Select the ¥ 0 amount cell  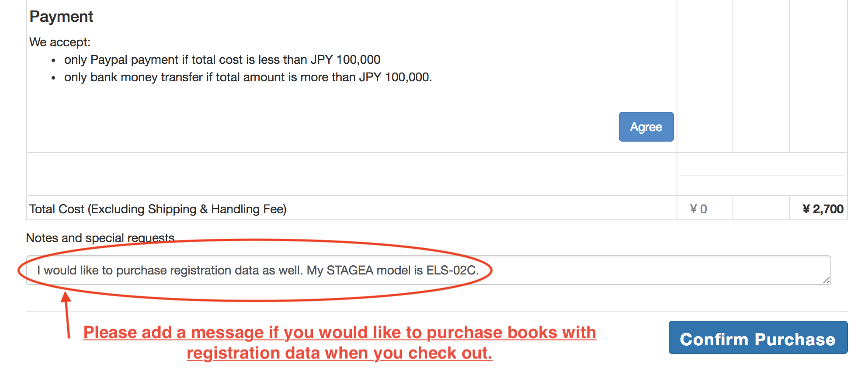[x=698, y=209]
